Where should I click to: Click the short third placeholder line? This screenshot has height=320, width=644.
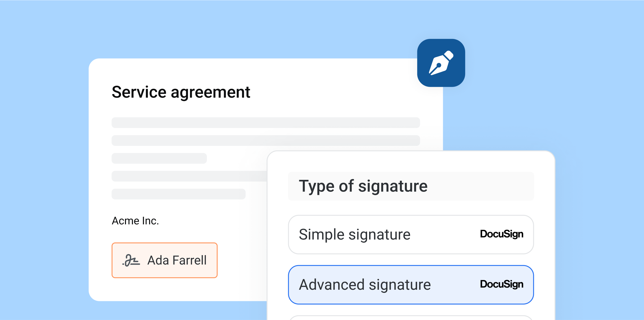point(159,158)
